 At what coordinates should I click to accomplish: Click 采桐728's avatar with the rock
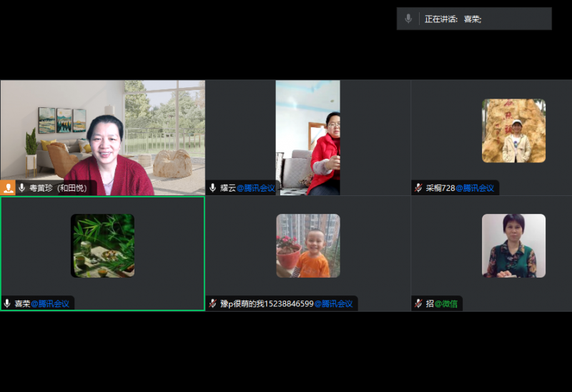(x=513, y=131)
